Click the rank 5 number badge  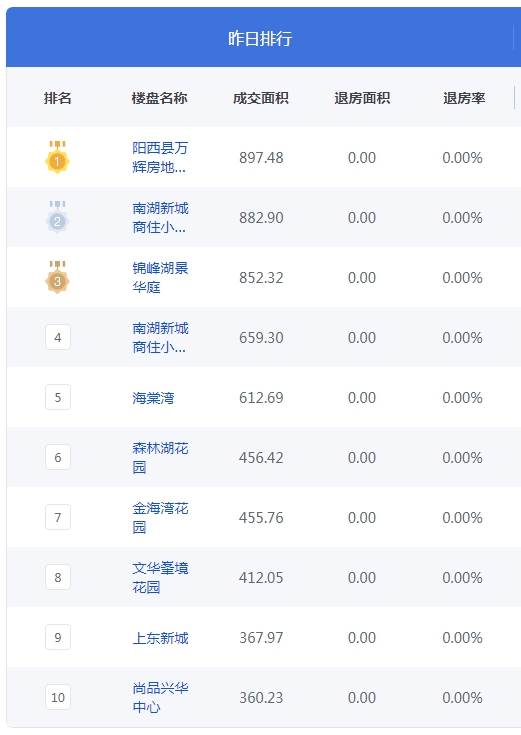pos(58,397)
